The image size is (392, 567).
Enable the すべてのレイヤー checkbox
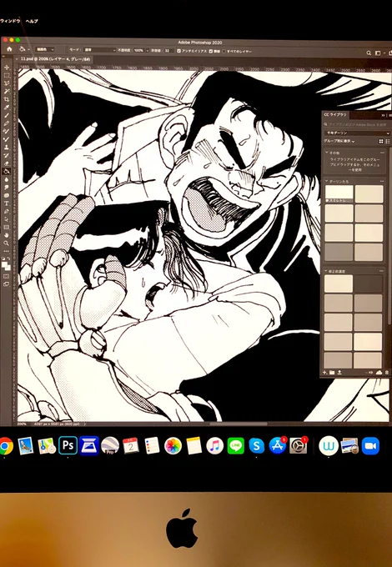pyautogui.click(x=224, y=52)
